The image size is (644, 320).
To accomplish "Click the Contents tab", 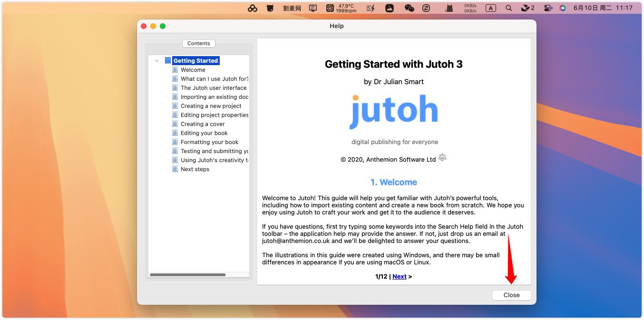I will (198, 43).
